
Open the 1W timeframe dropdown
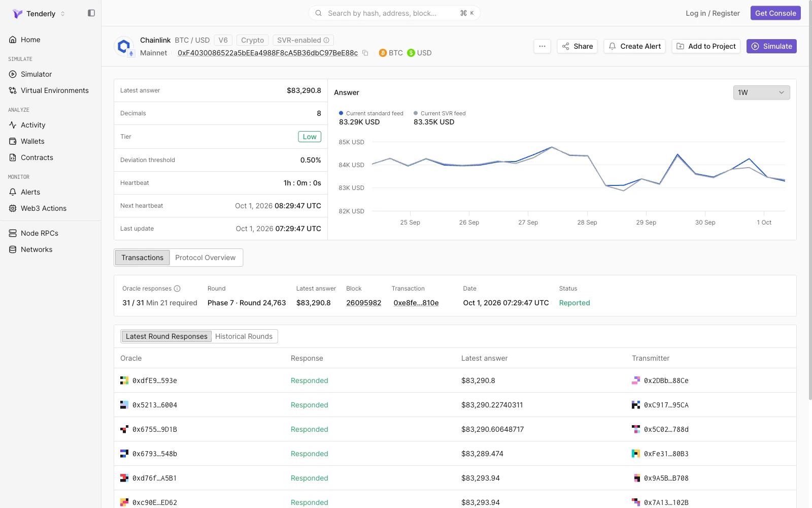761,92
